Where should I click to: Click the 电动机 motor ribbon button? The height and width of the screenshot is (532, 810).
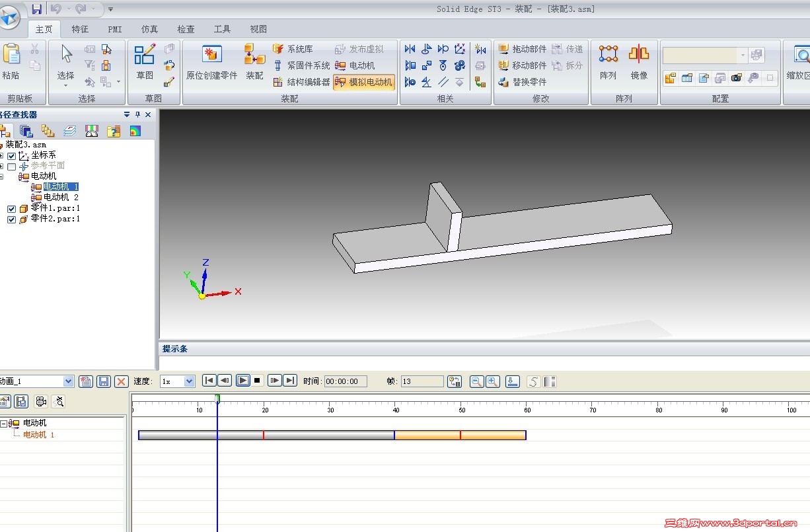point(355,65)
